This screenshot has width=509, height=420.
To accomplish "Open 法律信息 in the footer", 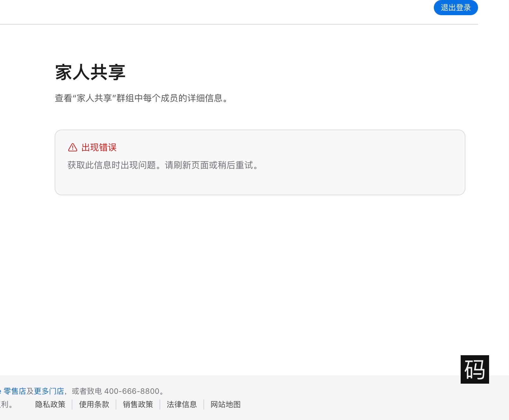I will [182, 405].
